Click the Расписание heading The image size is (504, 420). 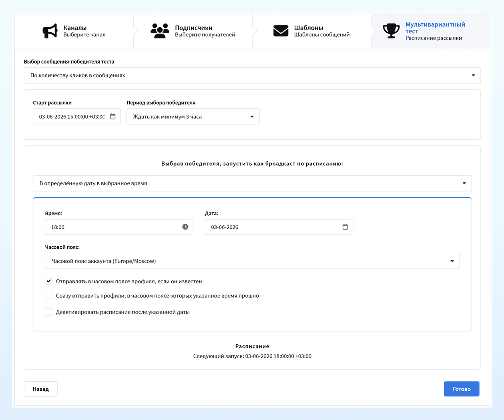click(x=252, y=346)
